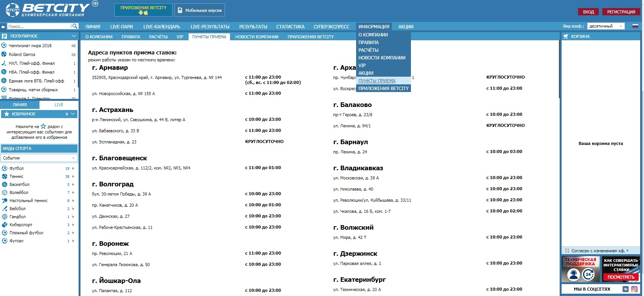Open the Чемпионат мира 2018 link
Screen dimensions: 644x296
coord(30,46)
